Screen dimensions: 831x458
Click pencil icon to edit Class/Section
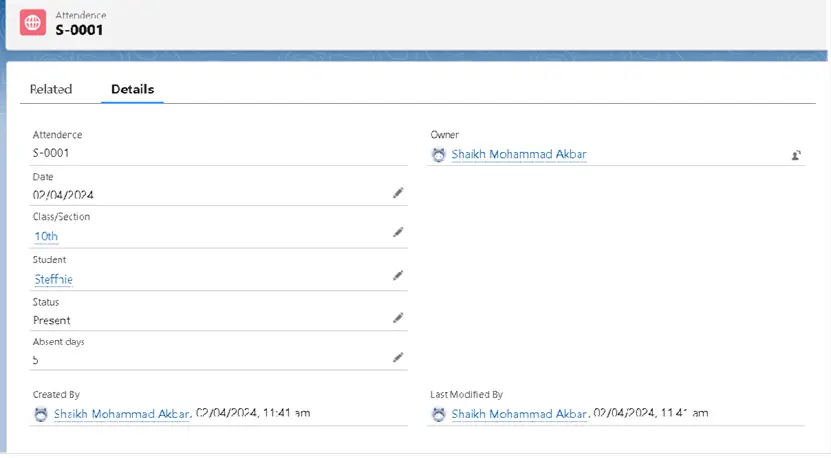pos(398,232)
